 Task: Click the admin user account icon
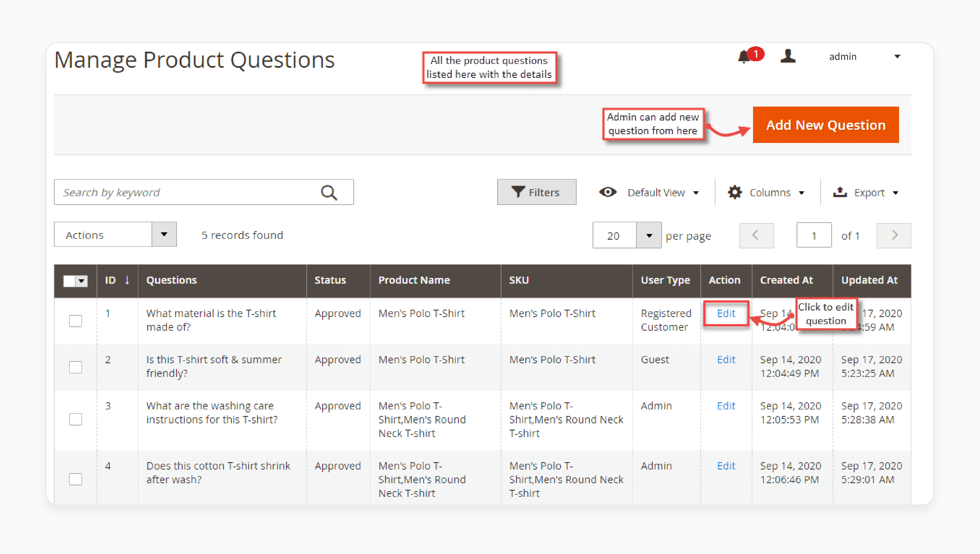click(787, 56)
